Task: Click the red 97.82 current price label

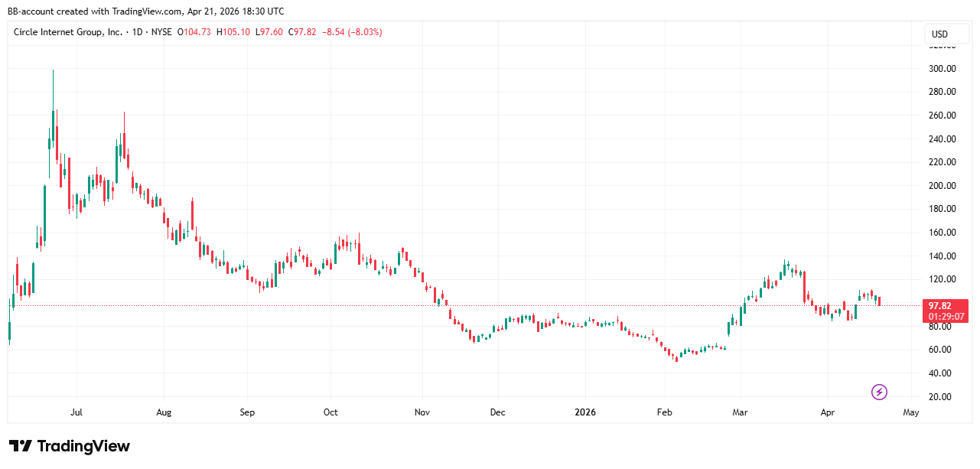Action: 939,305
